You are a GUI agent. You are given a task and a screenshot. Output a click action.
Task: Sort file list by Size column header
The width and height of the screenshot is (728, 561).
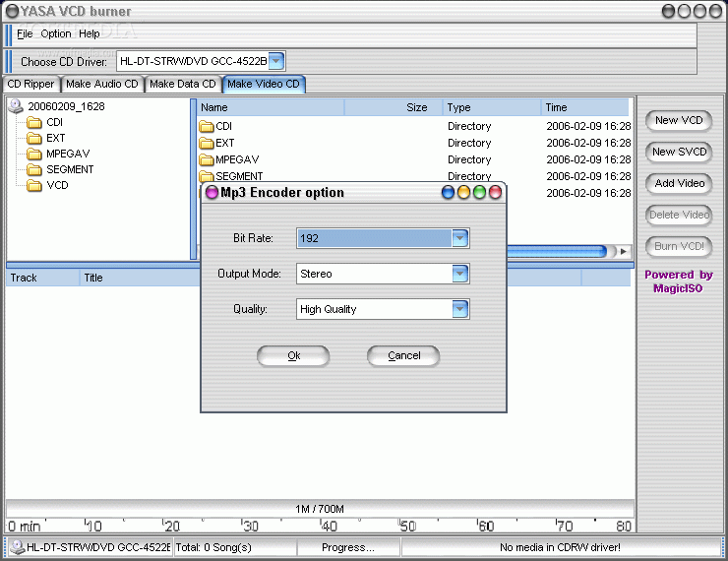394,107
